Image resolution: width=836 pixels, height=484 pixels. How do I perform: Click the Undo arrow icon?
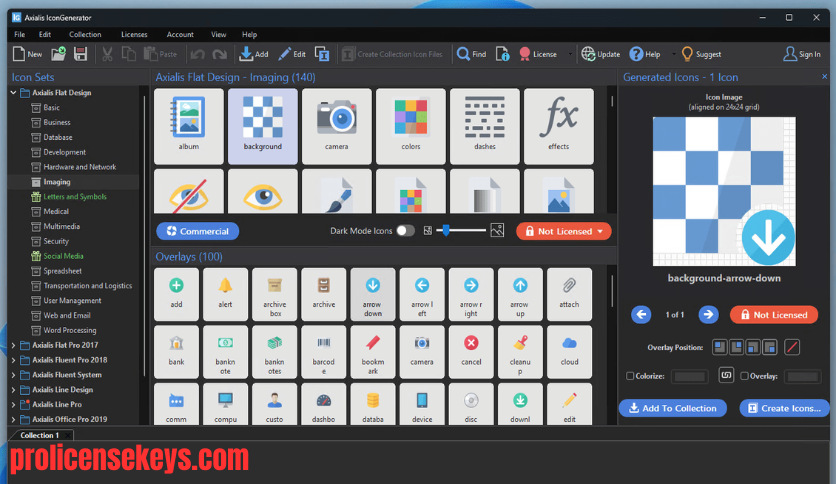(x=198, y=54)
